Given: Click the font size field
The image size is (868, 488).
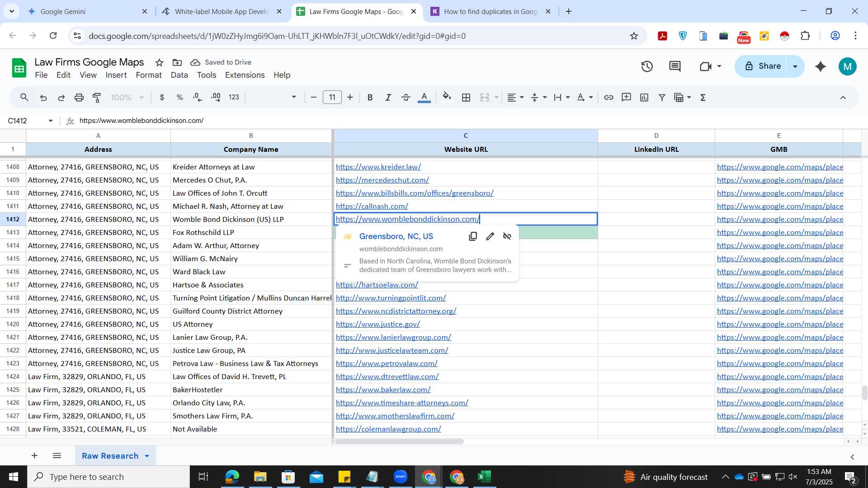Looking at the screenshot, I should tap(332, 97).
